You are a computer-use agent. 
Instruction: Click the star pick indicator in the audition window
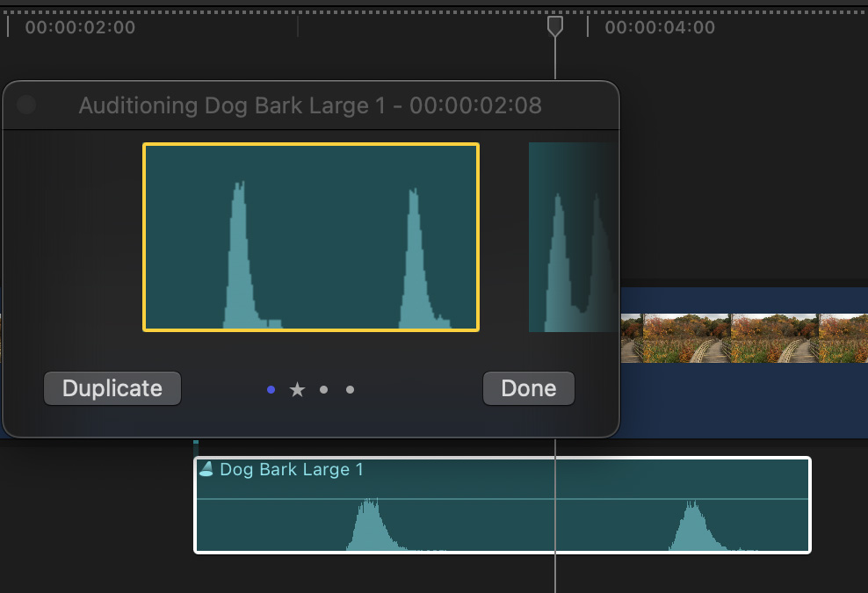(297, 389)
